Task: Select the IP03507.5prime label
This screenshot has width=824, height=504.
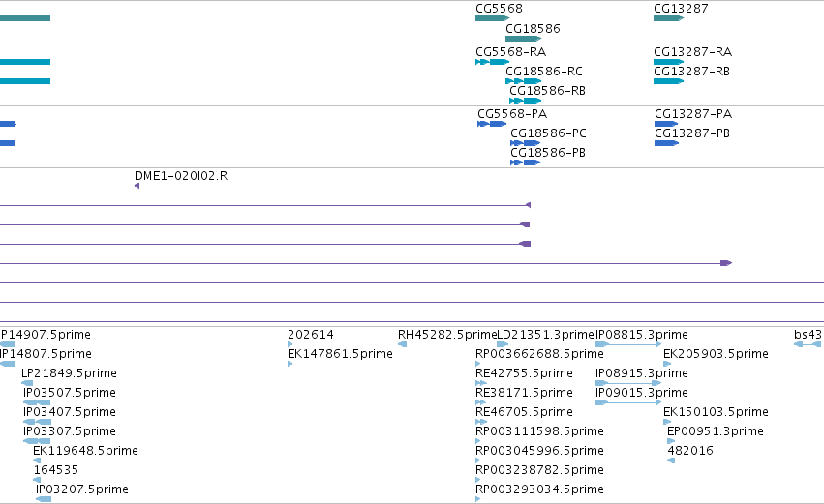Action: click(70, 393)
